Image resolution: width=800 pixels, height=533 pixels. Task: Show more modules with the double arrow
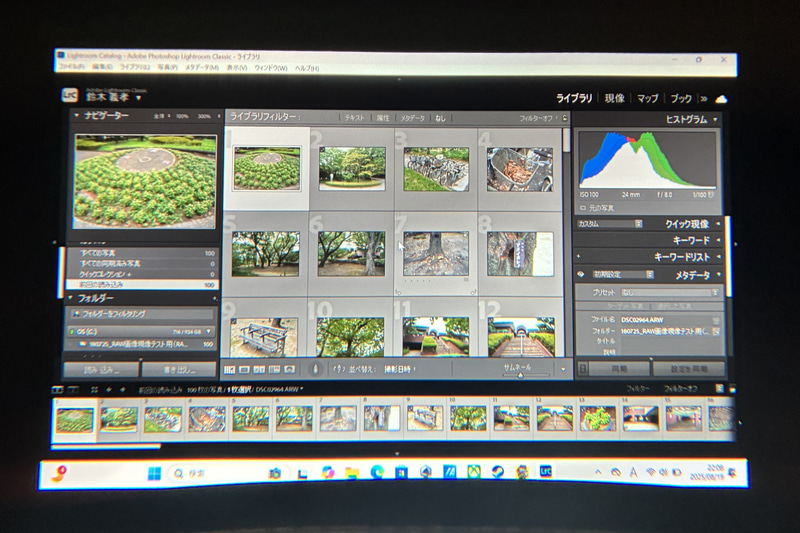pos(704,99)
